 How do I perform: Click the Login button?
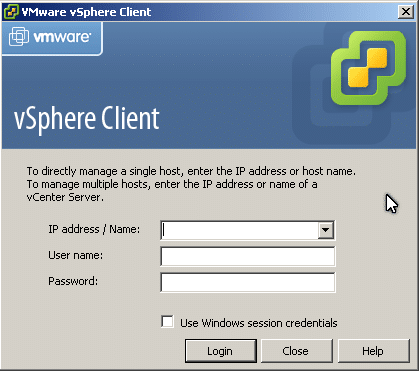[221, 351]
